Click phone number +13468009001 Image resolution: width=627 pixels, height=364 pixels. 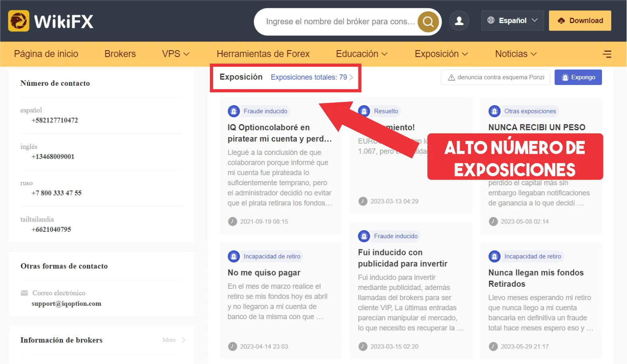pos(53,157)
